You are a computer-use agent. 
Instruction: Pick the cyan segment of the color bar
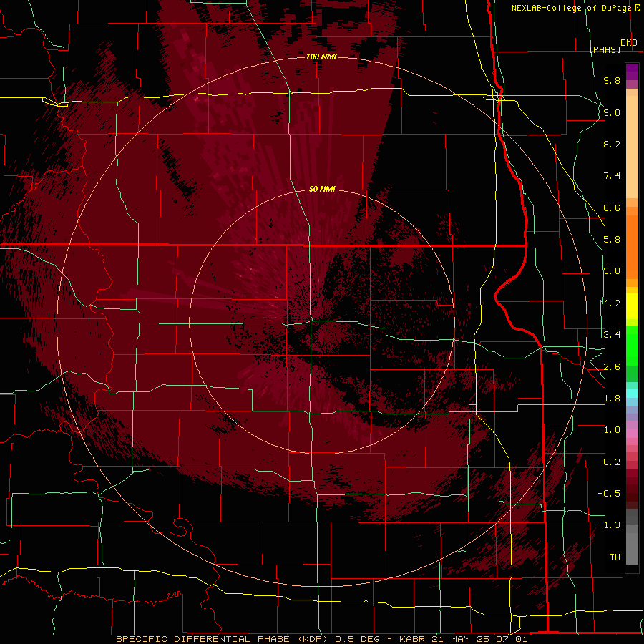(632, 394)
